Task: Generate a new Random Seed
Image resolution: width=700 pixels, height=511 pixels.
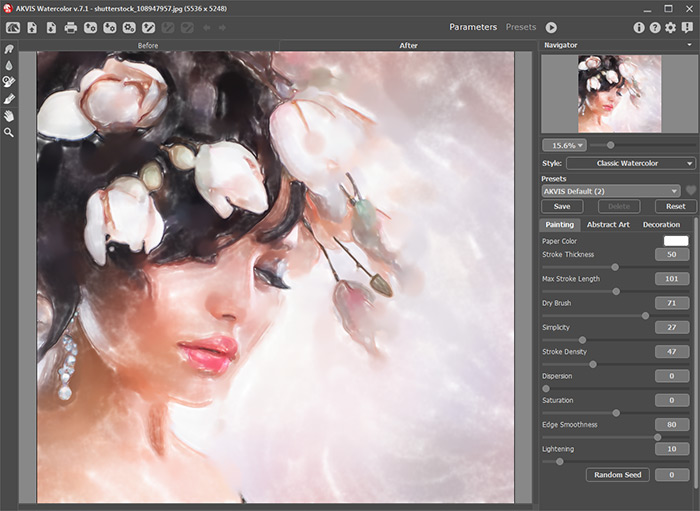Action: click(x=617, y=475)
